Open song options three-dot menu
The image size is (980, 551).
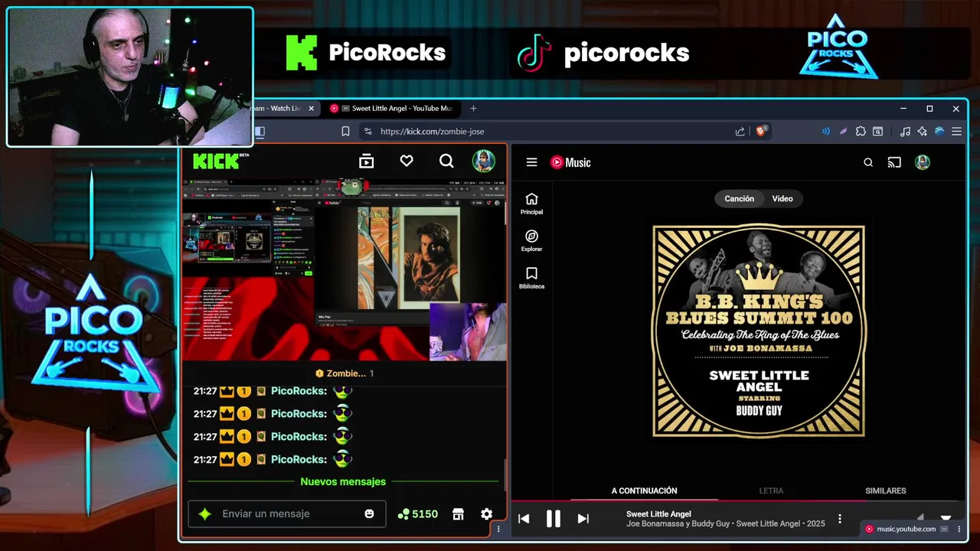tap(840, 519)
